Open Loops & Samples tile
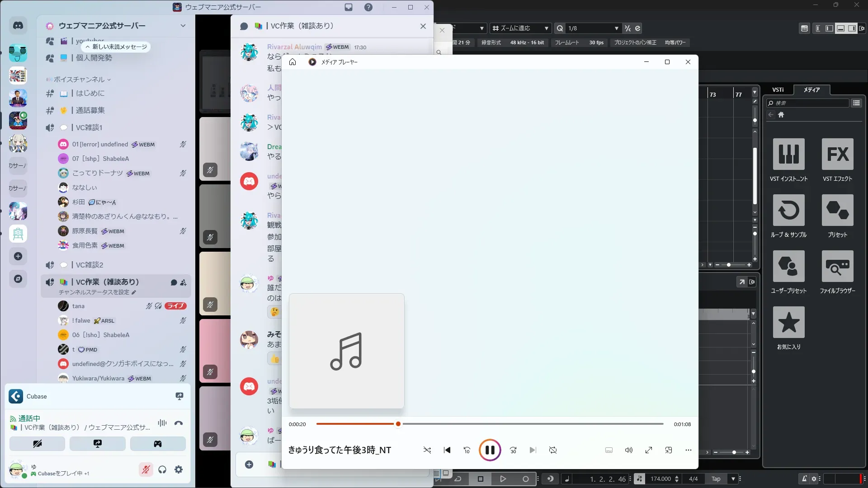The image size is (868, 488). pyautogui.click(x=788, y=211)
